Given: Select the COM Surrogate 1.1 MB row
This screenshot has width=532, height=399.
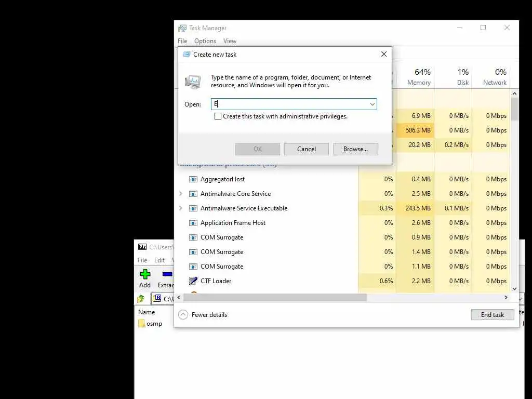Looking at the screenshot, I should (x=343, y=267).
